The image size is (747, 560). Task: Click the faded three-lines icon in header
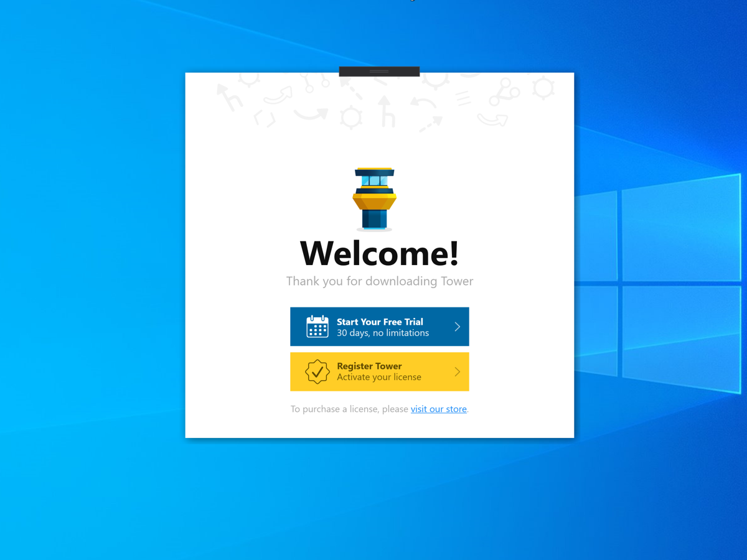click(463, 98)
